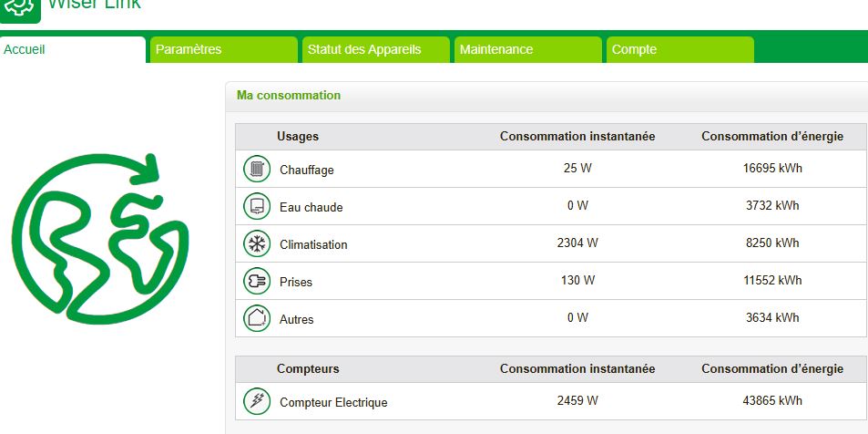Screen dimensions: 868x434
Task: Click the 3732 kWh Eau chaude value
Action: [x=772, y=206]
